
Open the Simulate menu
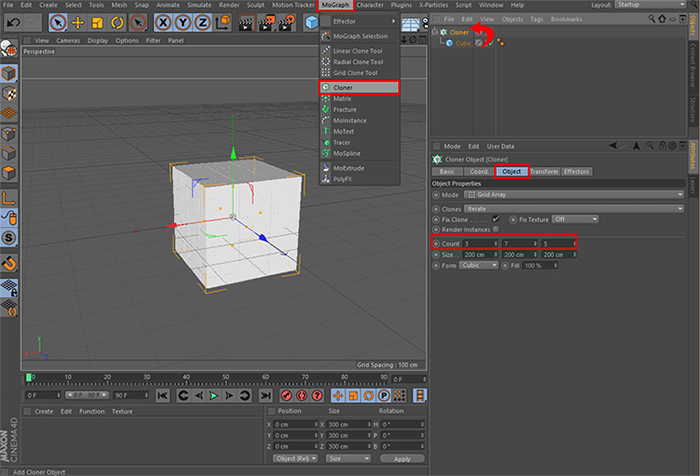(199, 5)
